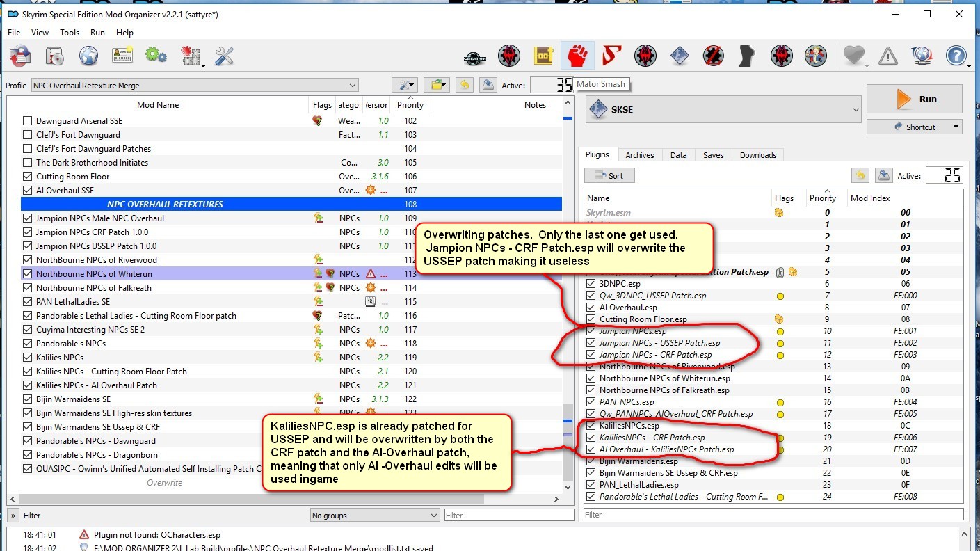Image resolution: width=980 pixels, height=551 pixels.
Task: Click the Vault Boy toolbar icon
Action: coord(814,55)
